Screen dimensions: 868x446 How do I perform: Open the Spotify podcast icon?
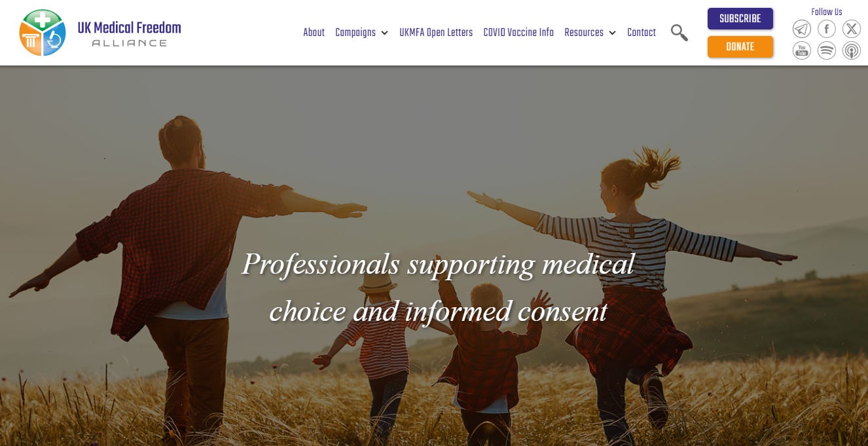point(827,50)
